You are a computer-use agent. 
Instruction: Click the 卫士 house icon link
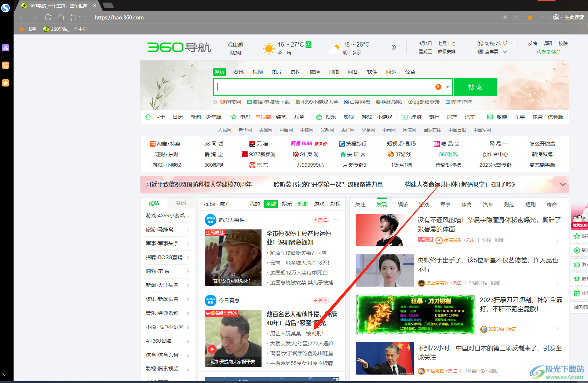[x=148, y=117]
